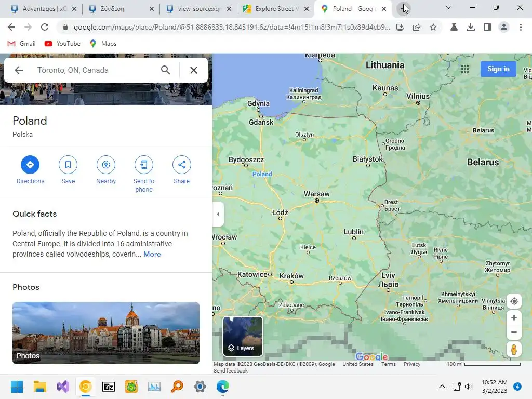This screenshot has height=399, width=532.
Task: Zoom out with the minus button
Action: pos(514,332)
